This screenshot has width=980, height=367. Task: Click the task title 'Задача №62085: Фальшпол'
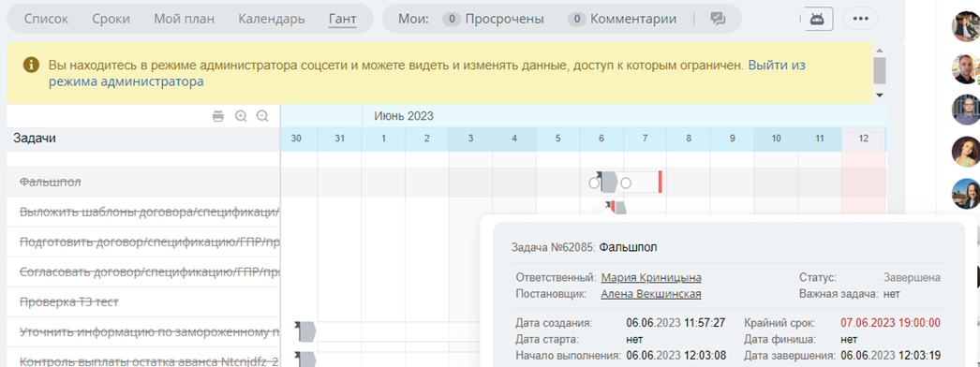(584, 247)
